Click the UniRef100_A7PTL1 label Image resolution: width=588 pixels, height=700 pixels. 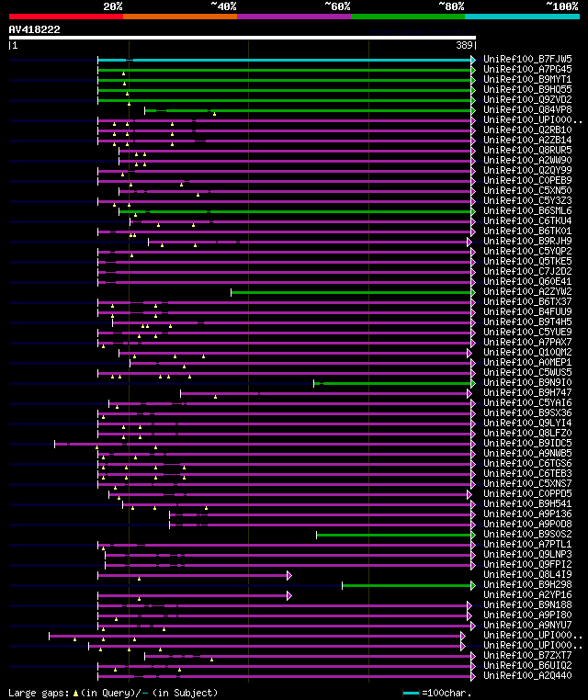[527, 544]
